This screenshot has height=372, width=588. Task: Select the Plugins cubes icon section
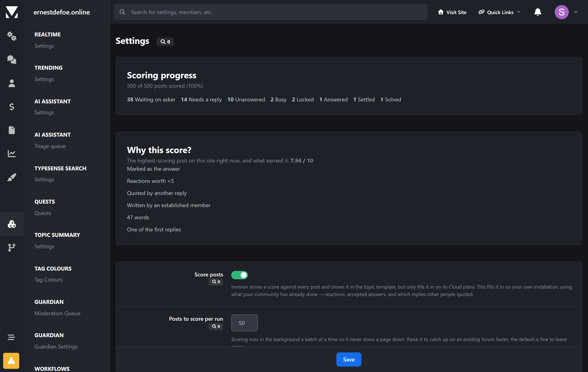click(x=12, y=224)
